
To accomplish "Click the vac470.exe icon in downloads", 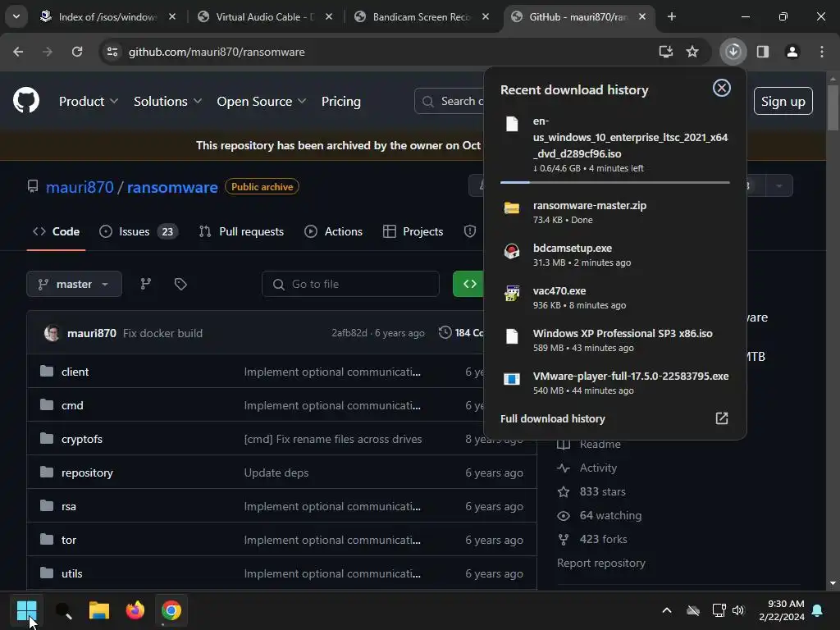I will pyautogui.click(x=512, y=294).
